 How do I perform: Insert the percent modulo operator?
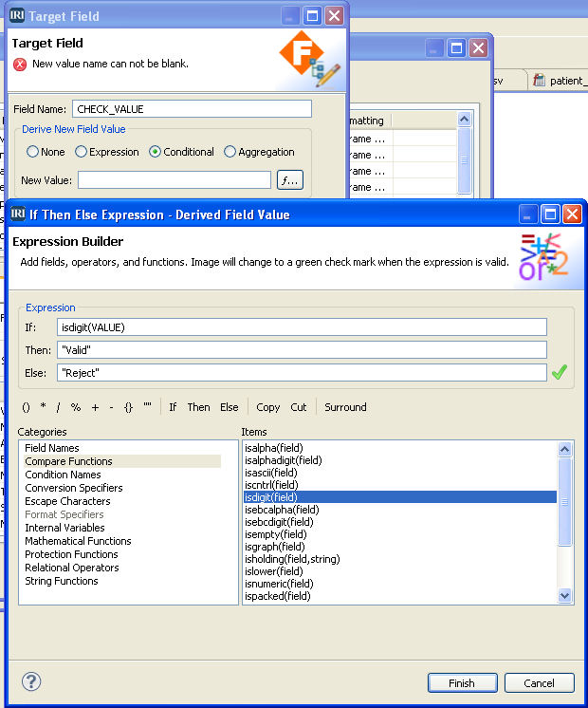[76, 407]
